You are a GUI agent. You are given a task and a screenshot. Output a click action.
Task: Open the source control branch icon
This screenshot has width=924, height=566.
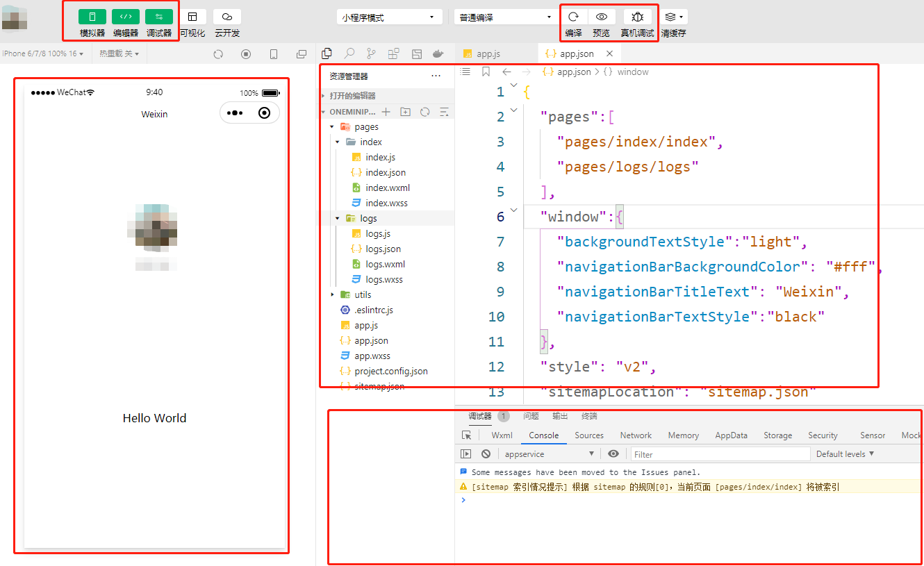pyautogui.click(x=372, y=53)
